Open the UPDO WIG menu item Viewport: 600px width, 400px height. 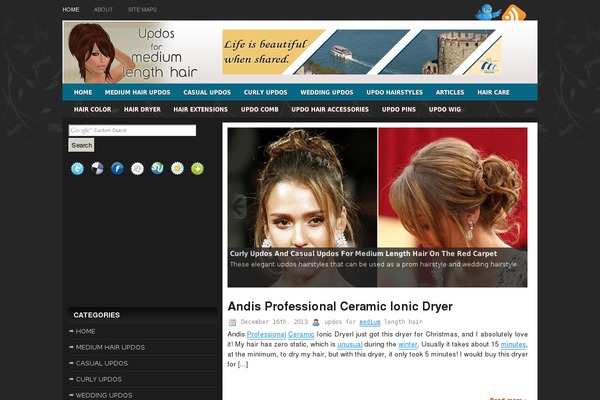(x=445, y=109)
